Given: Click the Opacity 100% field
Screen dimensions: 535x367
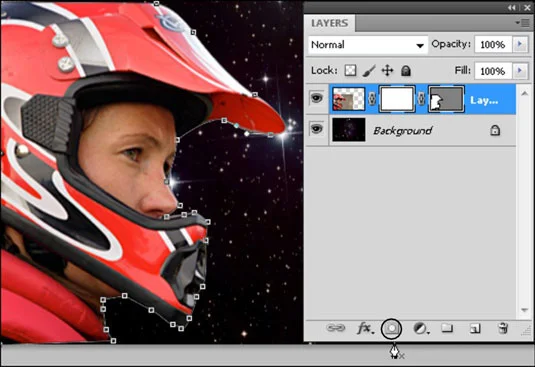Looking at the screenshot, I should pyautogui.click(x=493, y=45).
